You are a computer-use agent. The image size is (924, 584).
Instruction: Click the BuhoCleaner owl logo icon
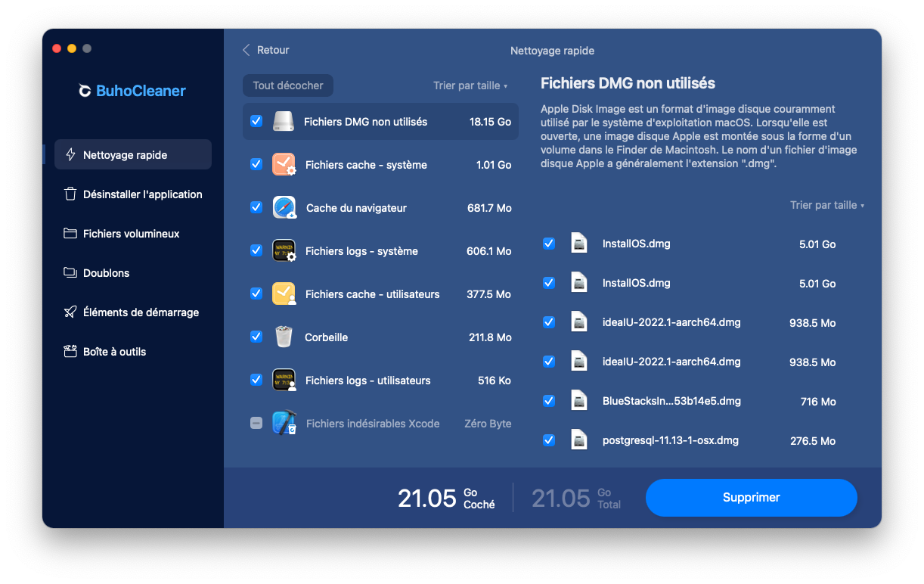click(x=85, y=91)
